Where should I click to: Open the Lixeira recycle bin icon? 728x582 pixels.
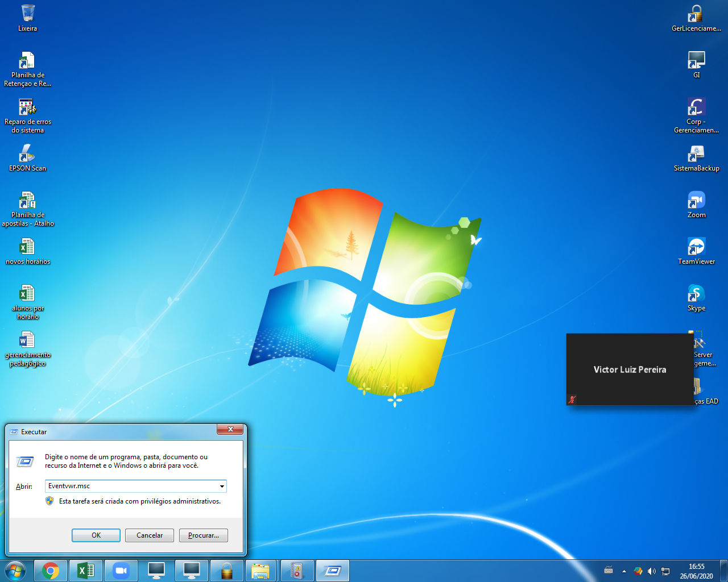[27, 18]
